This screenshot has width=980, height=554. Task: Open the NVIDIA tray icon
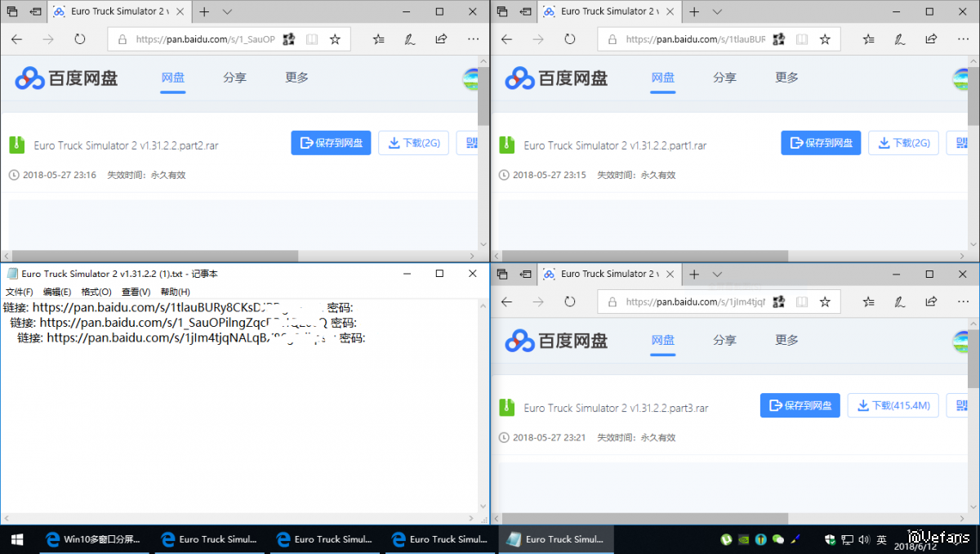tap(743, 539)
